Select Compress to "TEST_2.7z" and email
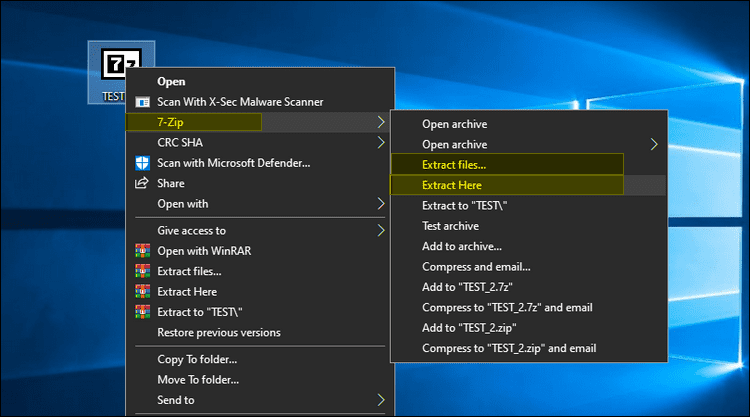 coord(529,307)
